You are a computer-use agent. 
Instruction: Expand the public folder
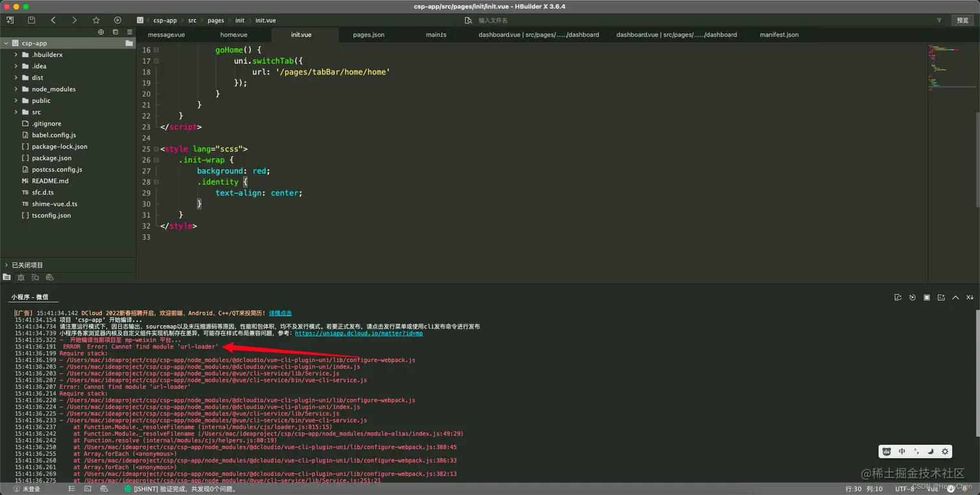16,100
